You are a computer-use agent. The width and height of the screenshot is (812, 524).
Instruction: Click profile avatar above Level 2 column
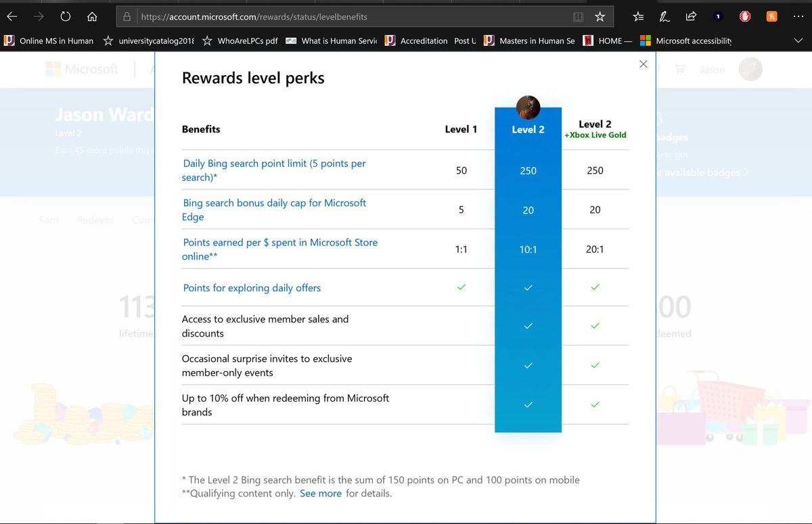[x=528, y=107]
